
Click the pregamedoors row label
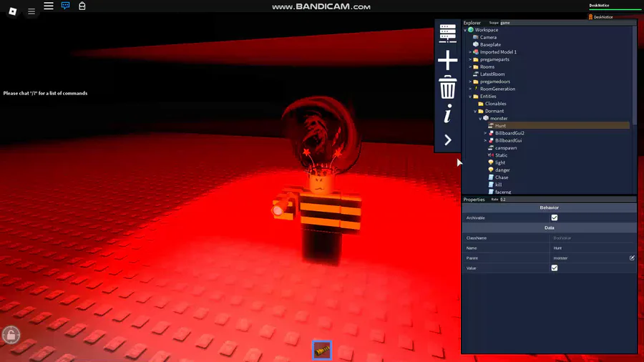pos(495,82)
